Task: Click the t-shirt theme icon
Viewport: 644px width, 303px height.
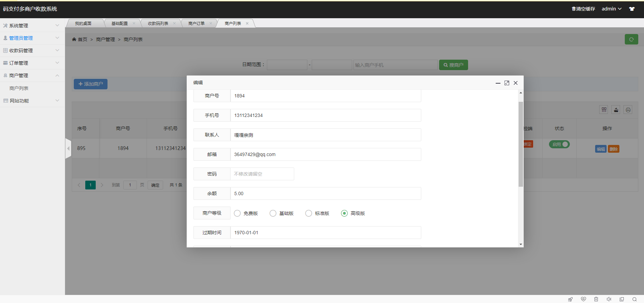Action: pos(632,9)
